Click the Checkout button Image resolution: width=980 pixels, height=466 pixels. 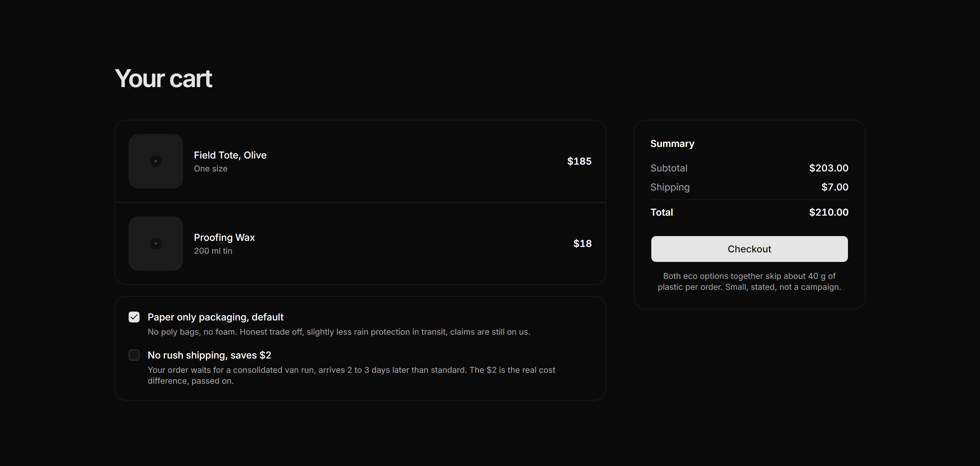[x=749, y=249]
